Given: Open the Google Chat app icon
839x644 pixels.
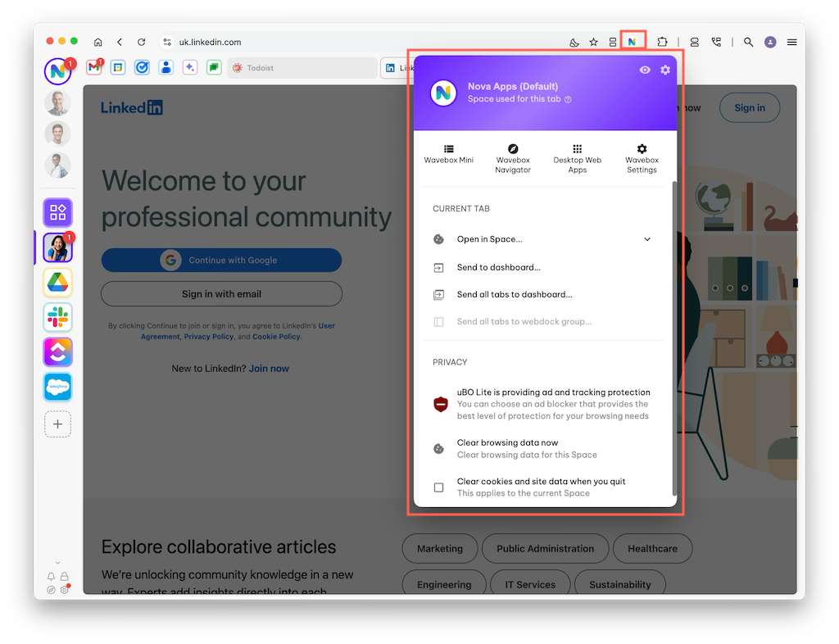Looking at the screenshot, I should 214,67.
